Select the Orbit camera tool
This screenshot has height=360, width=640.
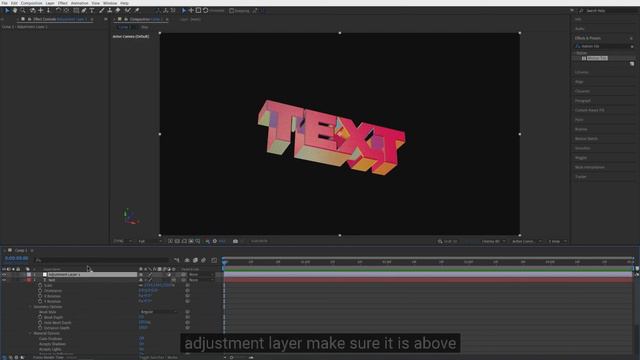32,11
